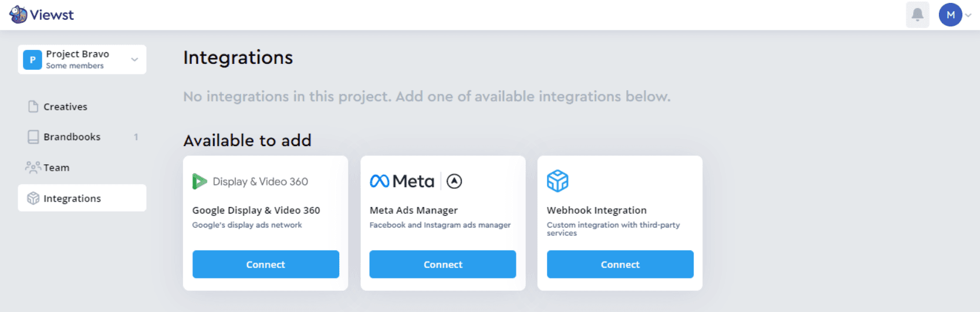Click the Integrations cube icon in sidebar
The image size is (980, 312).
coord(33,198)
